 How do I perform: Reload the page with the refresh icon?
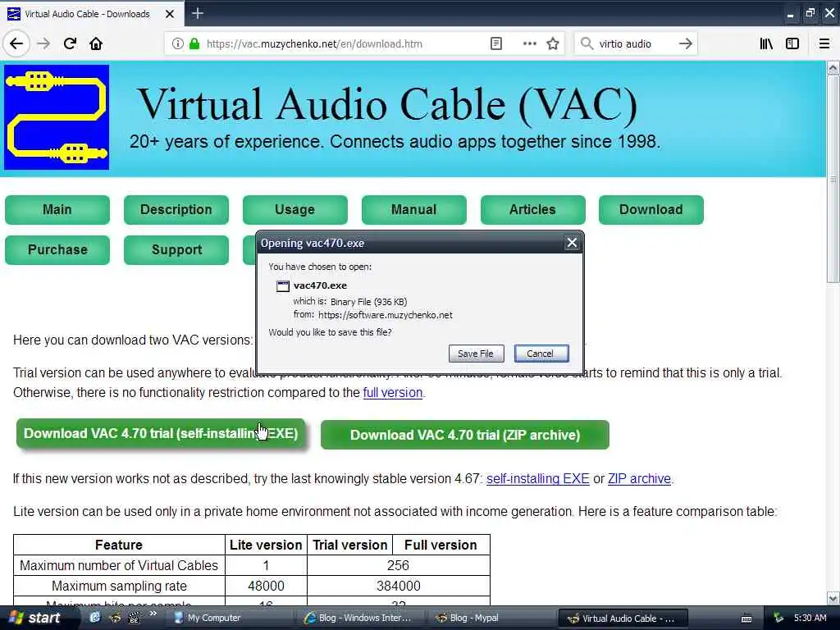click(x=70, y=43)
